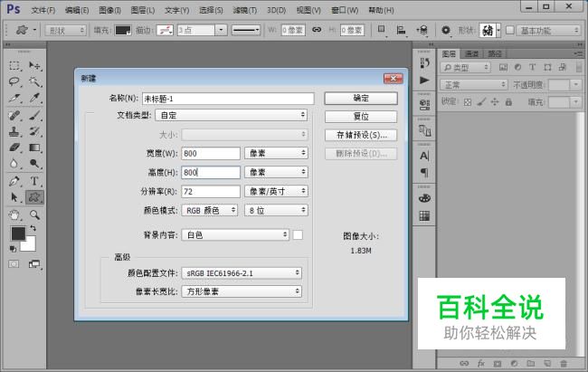588x372 pixels.
Task: Select the Crop tool
Action: pos(14,99)
